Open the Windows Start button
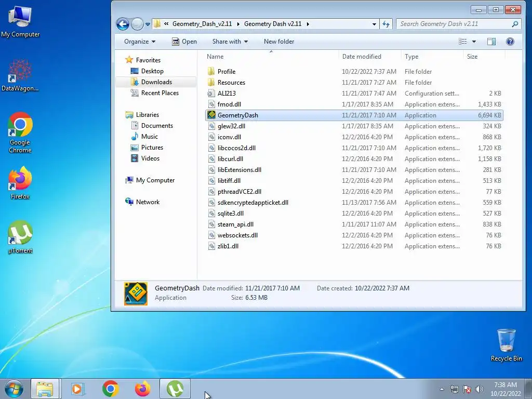 [x=14, y=389]
